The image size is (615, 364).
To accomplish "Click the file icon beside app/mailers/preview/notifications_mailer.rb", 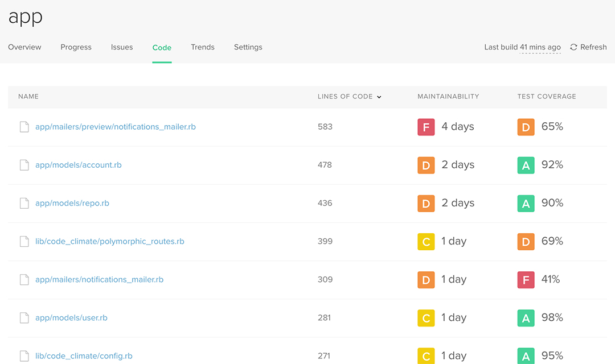I will click(24, 127).
